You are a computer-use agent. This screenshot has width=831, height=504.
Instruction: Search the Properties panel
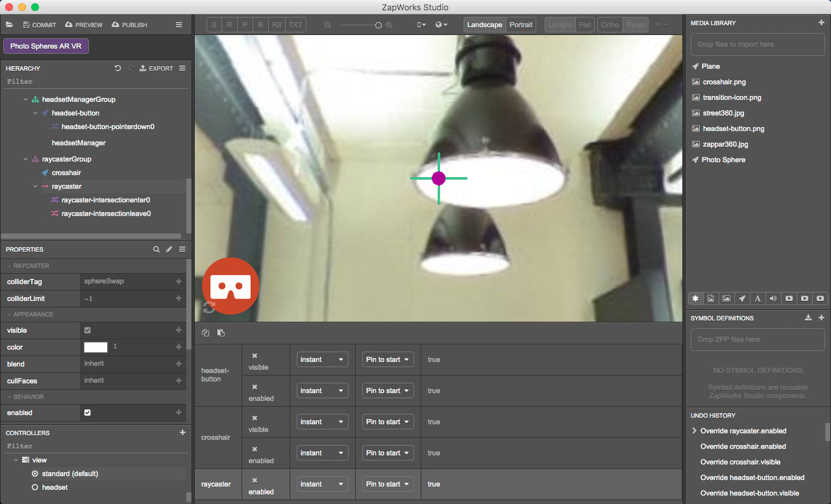(156, 249)
